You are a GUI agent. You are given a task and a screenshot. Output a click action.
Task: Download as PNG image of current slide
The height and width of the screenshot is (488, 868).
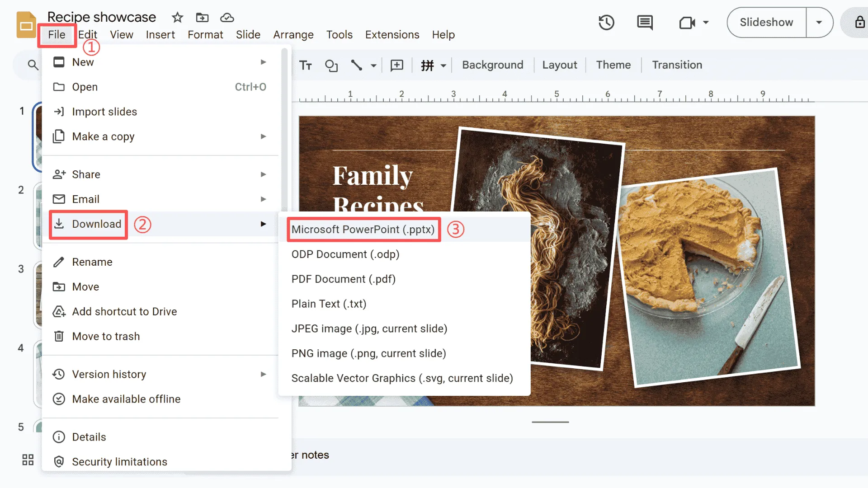(404, 354)
